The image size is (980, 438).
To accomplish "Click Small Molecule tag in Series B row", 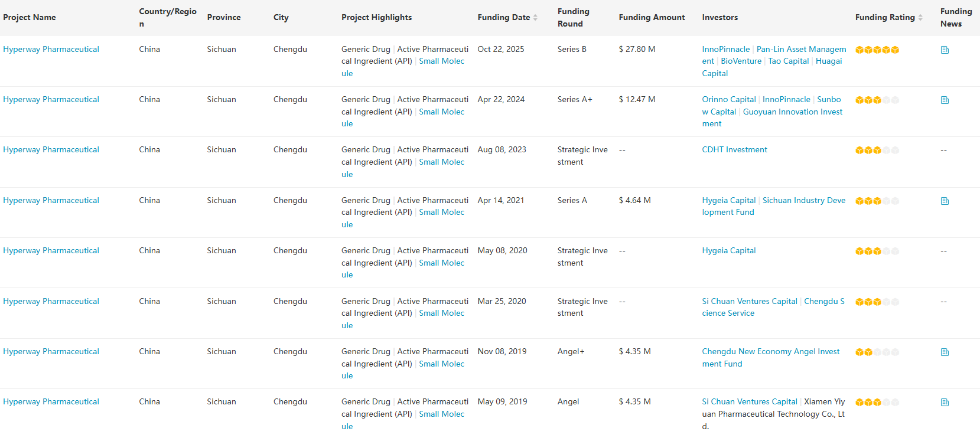I will 441,61.
